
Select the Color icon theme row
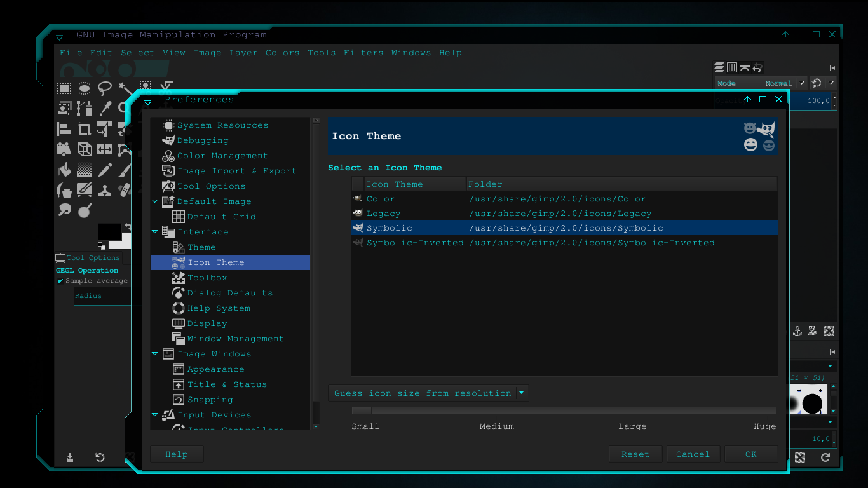tap(565, 199)
